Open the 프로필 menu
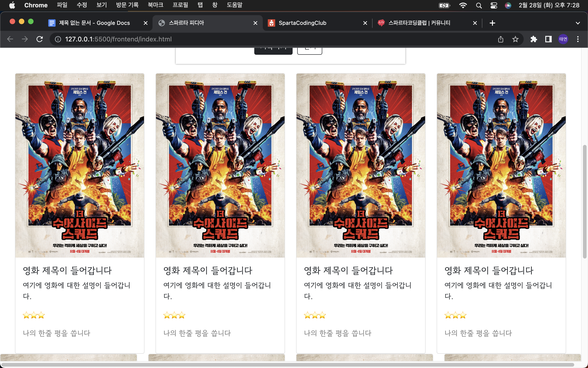The image size is (588, 368). tap(180, 5)
